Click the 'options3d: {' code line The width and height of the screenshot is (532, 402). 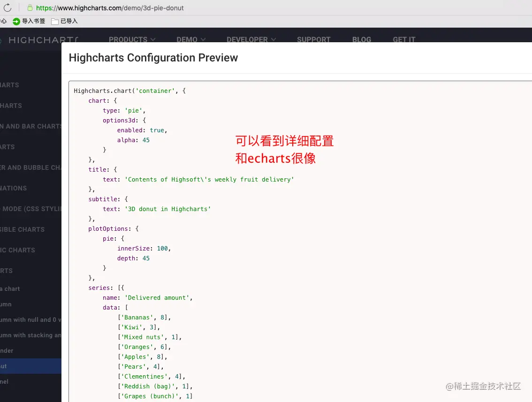coord(124,121)
